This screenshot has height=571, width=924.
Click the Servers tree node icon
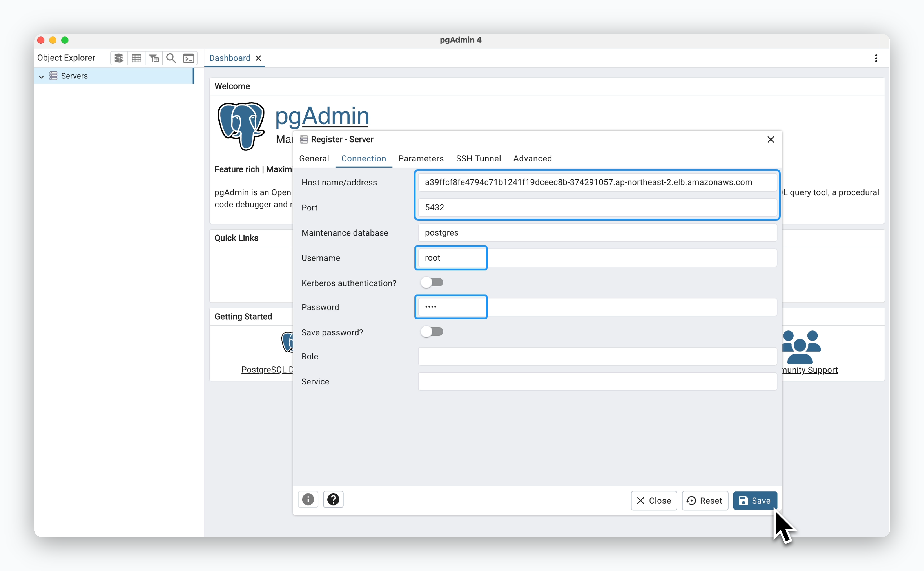[x=54, y=76]
